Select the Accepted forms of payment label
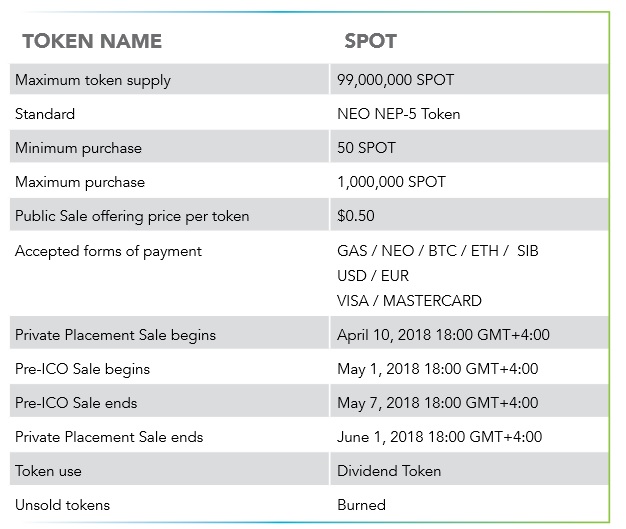Image resolution: width=626 pixels, height=529 pixels. click(x=108, y=251)
